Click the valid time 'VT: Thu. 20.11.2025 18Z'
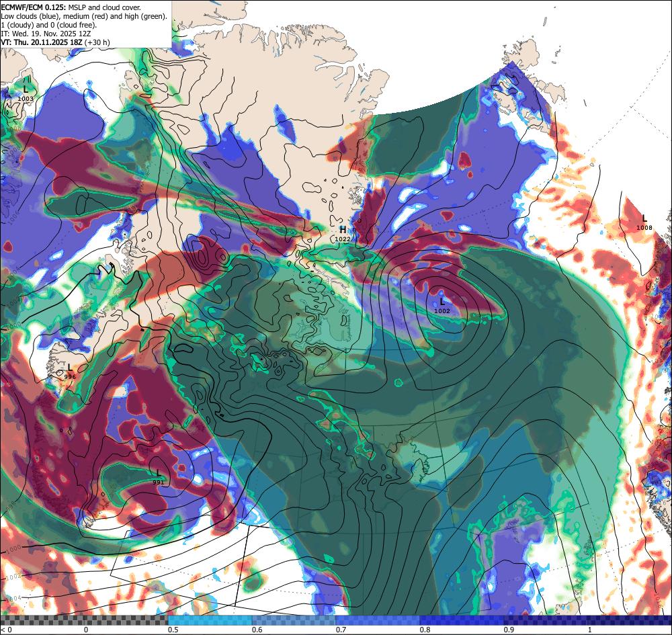672x635 pixels. (x=42, y=42)
